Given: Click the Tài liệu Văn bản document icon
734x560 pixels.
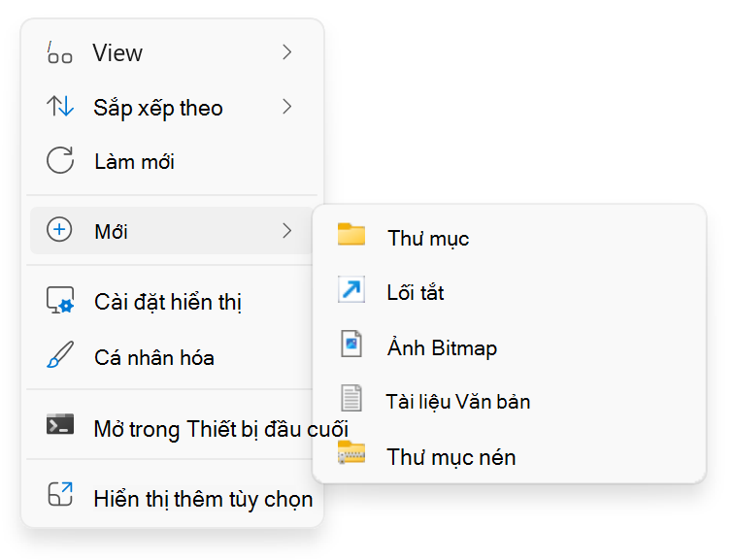Looking at the screenshot, I should point(351,398).
